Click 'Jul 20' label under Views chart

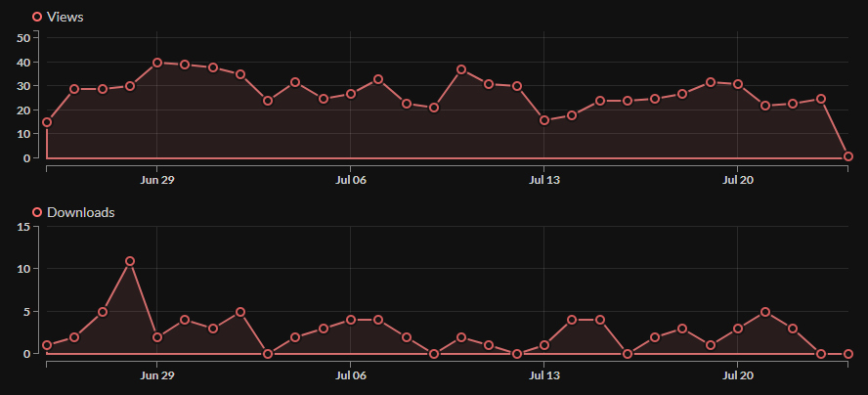[x=737, y=180]
